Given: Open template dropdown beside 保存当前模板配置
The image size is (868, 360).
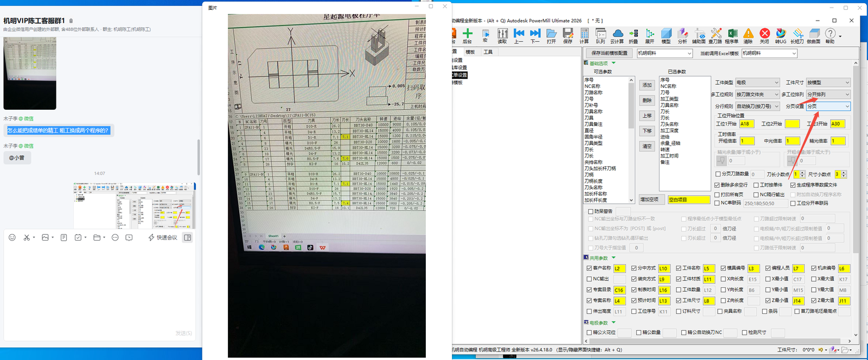Looking at the screenshot, I should (x=665, y=53).
